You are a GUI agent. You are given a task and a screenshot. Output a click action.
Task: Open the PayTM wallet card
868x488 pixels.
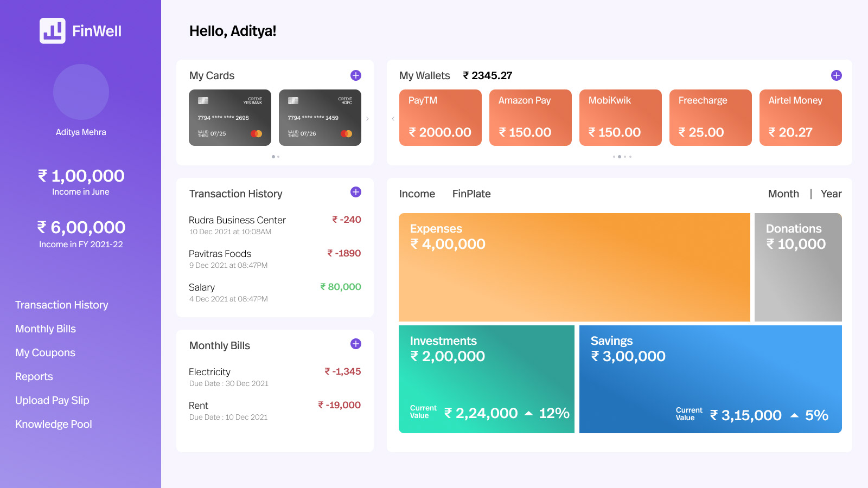coord(441,118)
